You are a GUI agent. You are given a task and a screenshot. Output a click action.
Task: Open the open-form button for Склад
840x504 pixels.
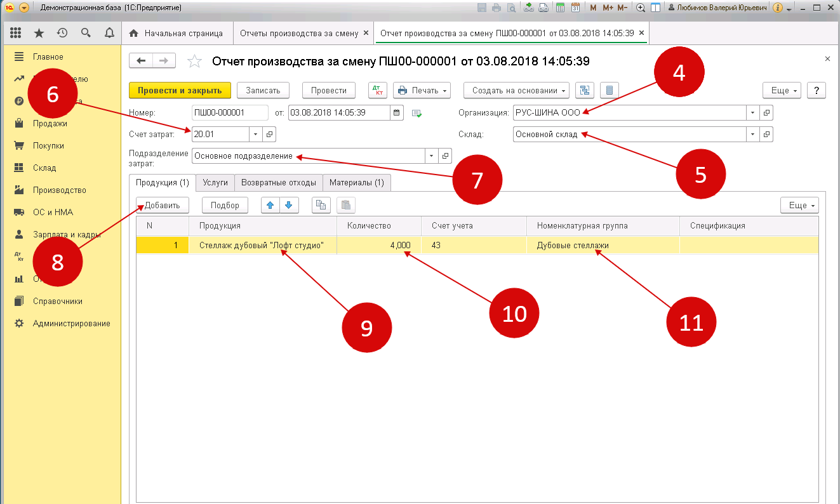766,135
